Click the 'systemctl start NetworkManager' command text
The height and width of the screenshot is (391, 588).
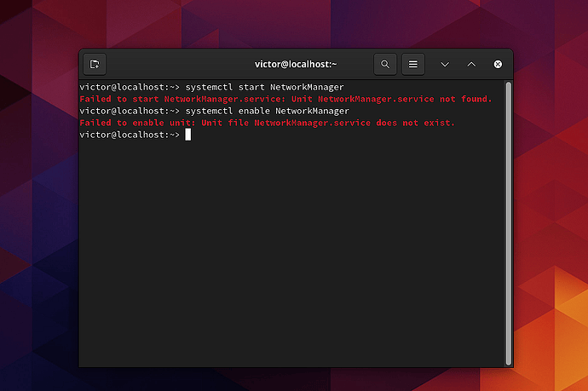[x=265, y=87]
